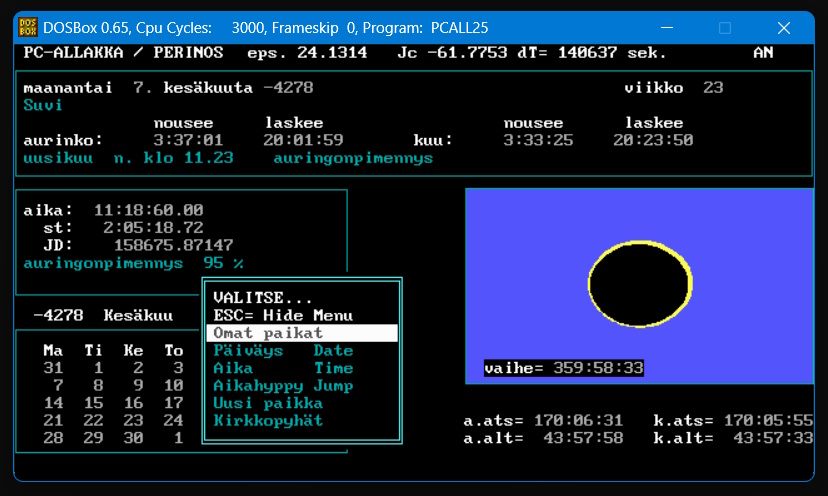Click calendar day 17

point(173,403)
